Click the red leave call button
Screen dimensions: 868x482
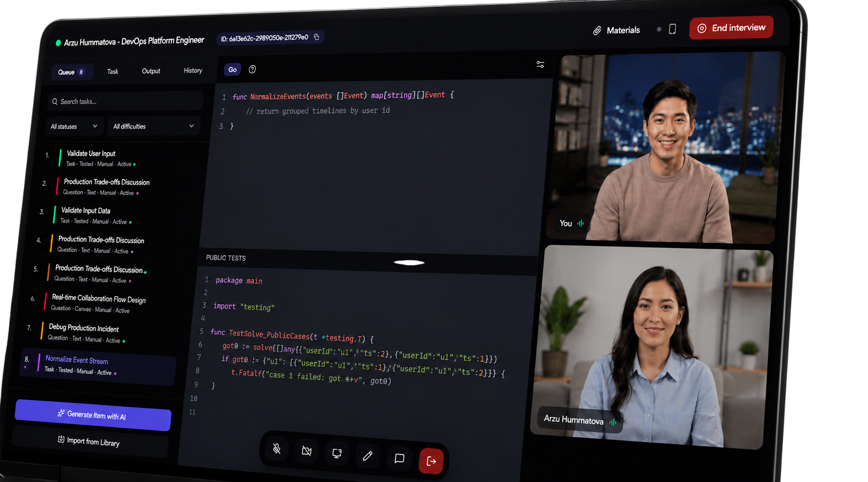coord(431,461)
